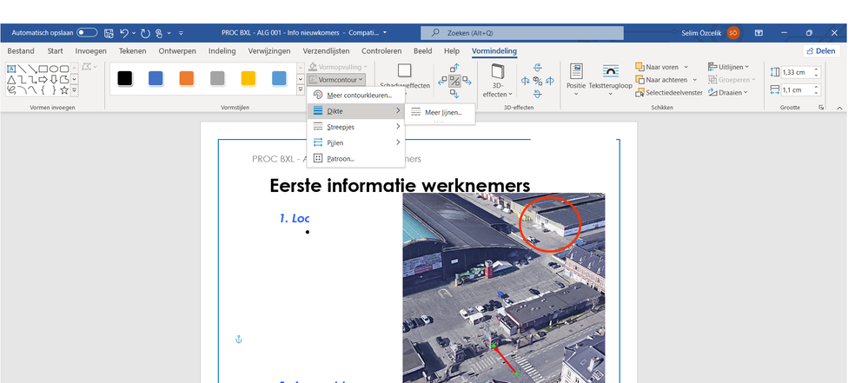Toggle shadow on/off center nudge button
This screenshot has height=383, width=868.
[x=454, y=81]
